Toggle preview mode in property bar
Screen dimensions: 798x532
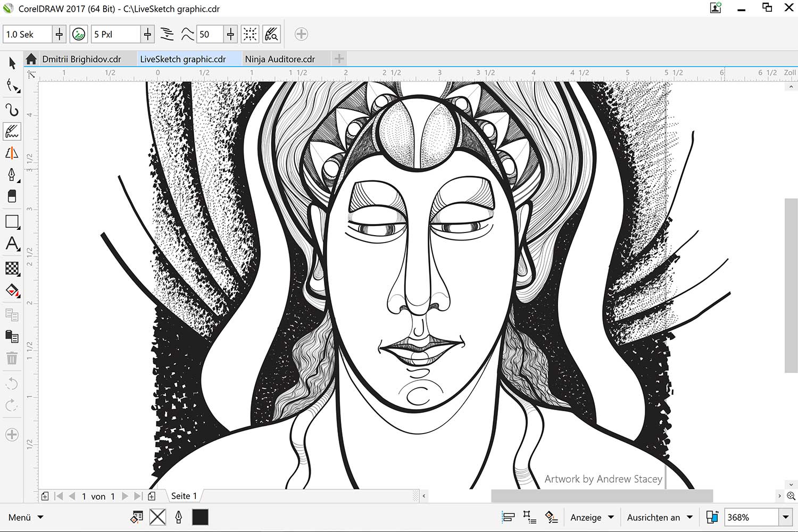coord(271,35)
